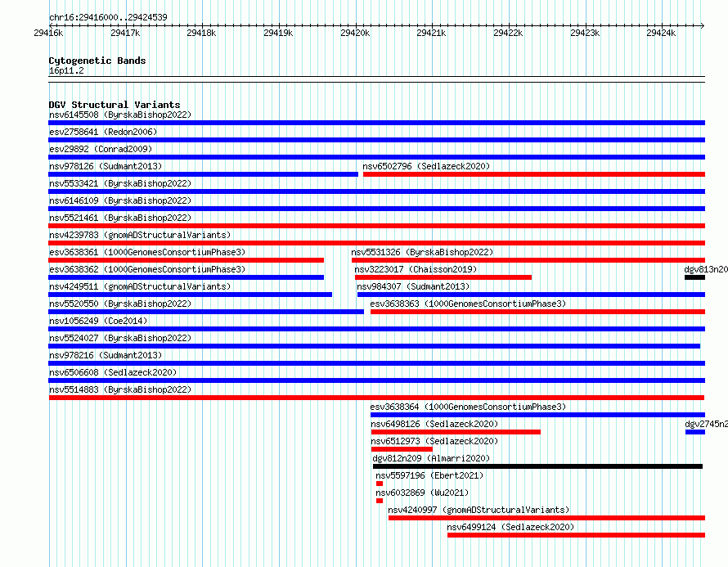Click nsv1056249 (Coe2014) label
Screen dimensions: 728x567
(x=98, y=321)
